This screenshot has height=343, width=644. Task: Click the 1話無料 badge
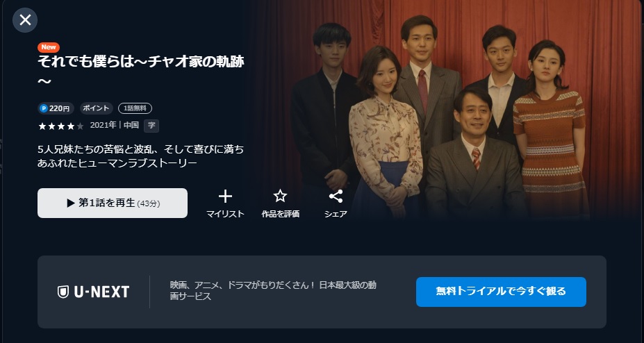(x=135, y=108)
